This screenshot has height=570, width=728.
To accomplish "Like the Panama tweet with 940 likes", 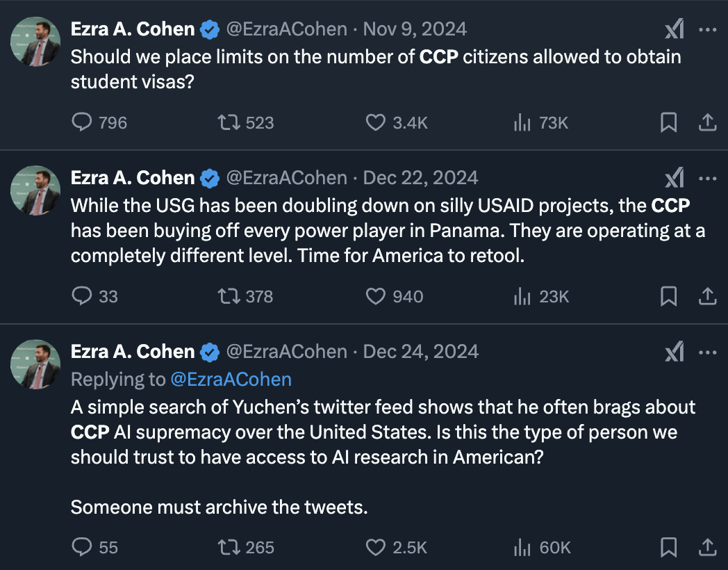I will pyautogui.click(x=376, y=297).
